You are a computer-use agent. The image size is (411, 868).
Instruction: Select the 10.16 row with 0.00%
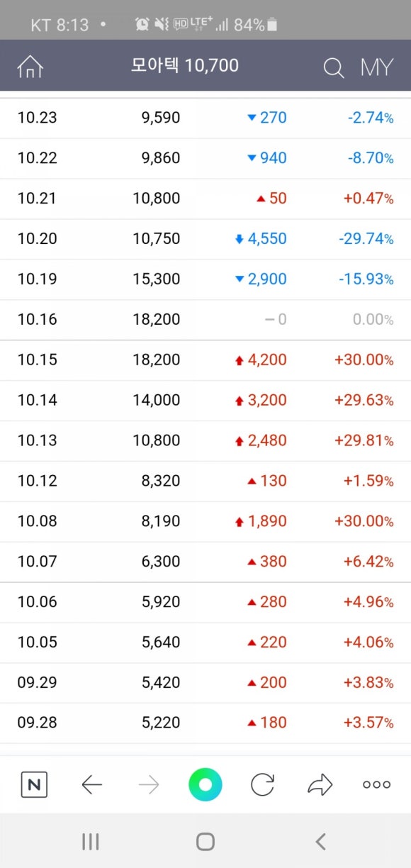coord(205,320)
